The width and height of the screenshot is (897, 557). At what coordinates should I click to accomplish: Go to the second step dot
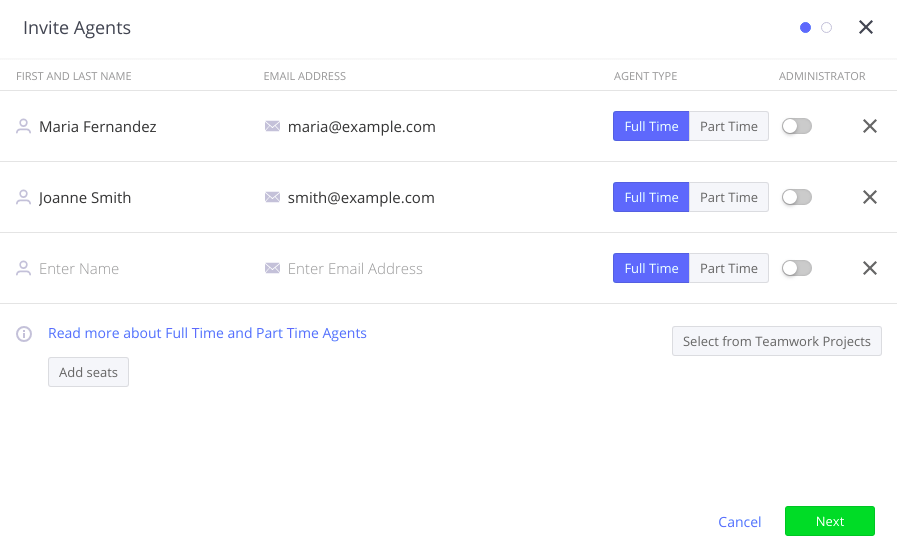(x=826, y=28)
